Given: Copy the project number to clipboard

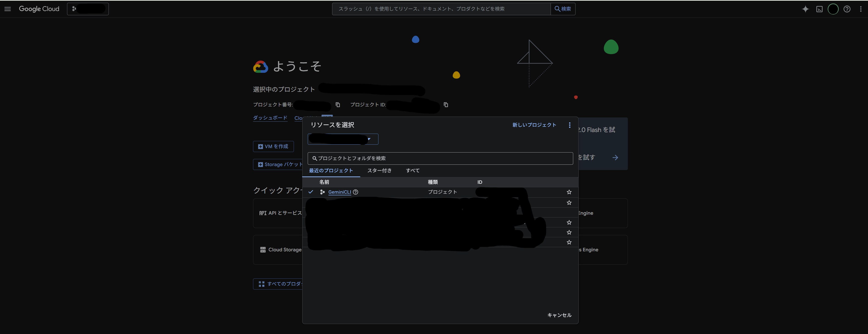Looking at the screenshot, I should pyautogui.click(x=338, y=105).
